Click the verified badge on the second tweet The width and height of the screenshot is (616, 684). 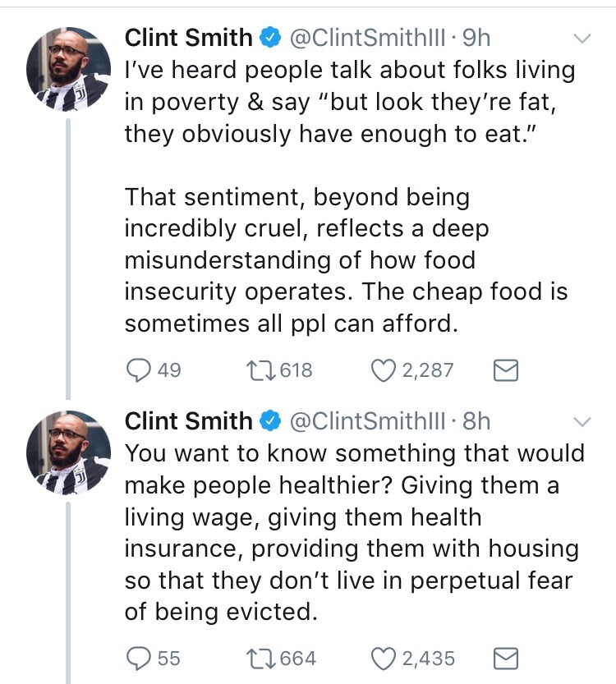click(270, 422)
